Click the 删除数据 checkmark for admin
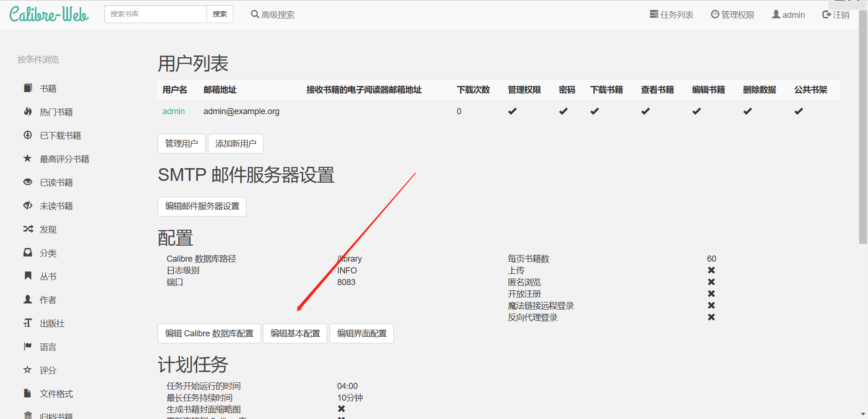This screenshot has width=868, height=419. click(x=748, y=111)
